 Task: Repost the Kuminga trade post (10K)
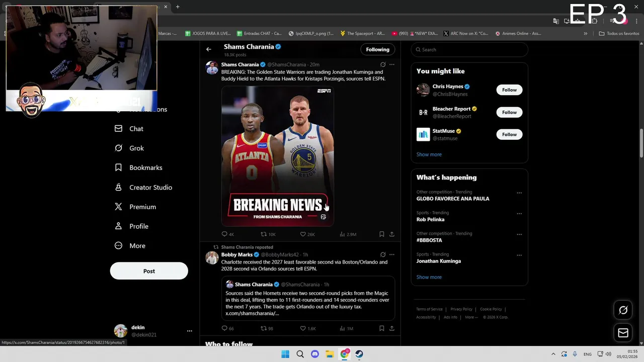point(268,234)
